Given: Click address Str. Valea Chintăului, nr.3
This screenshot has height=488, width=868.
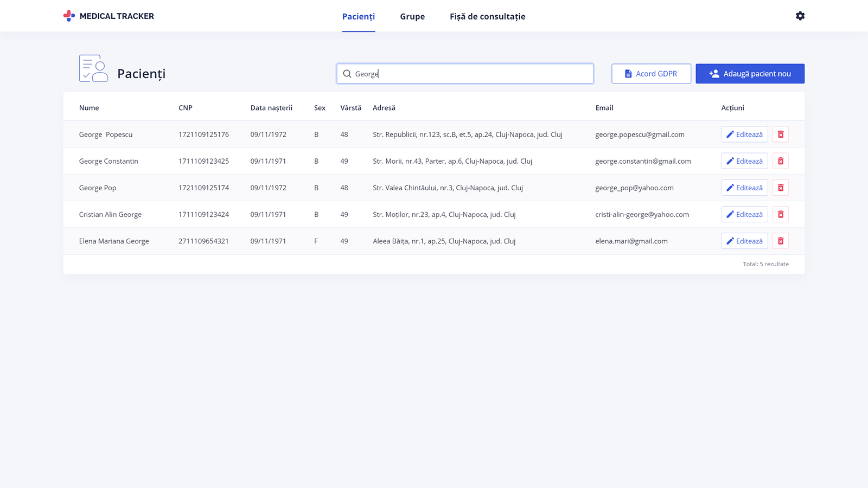Looking at the screenshot, I should tap(448, 188).
